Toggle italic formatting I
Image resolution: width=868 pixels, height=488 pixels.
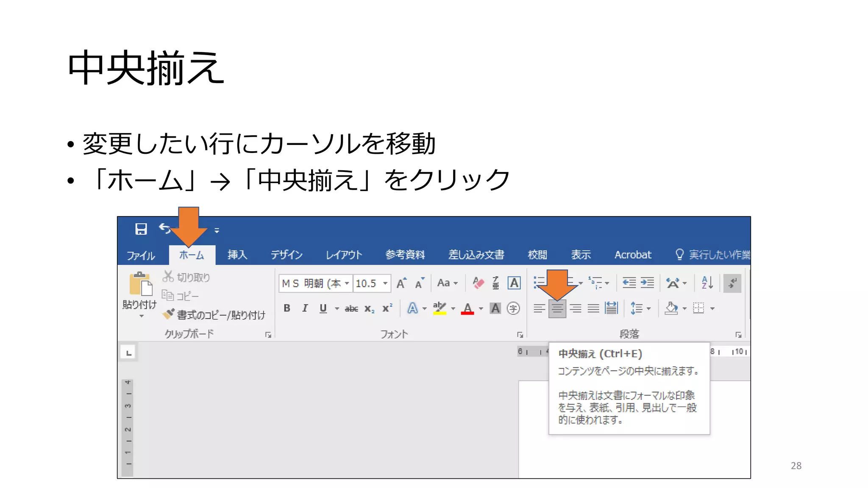(x=305, y=308)
